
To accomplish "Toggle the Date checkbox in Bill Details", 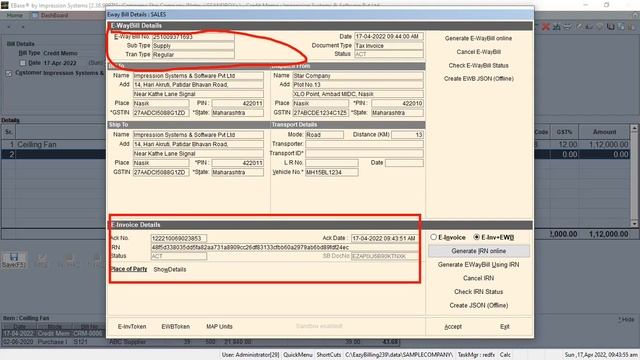I will coord(23,63).
